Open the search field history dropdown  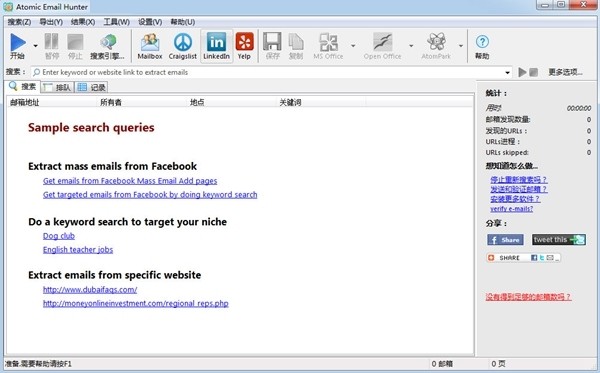[x=507, y=72]
